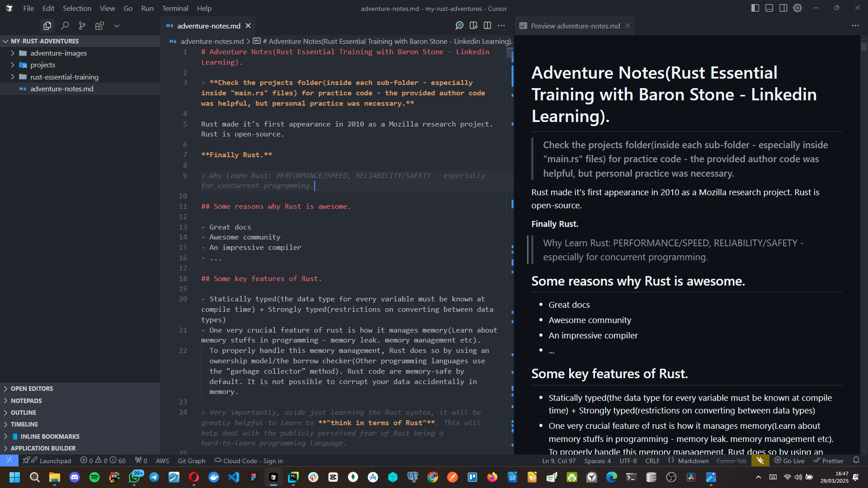Open the Extensions view icon
Image resolution: width=868 pixels, height=488 pixels.
[99, 26]
